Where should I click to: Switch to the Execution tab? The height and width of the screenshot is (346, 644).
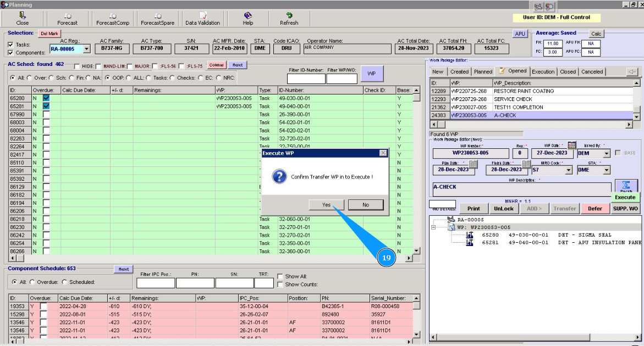pos(543,71)
